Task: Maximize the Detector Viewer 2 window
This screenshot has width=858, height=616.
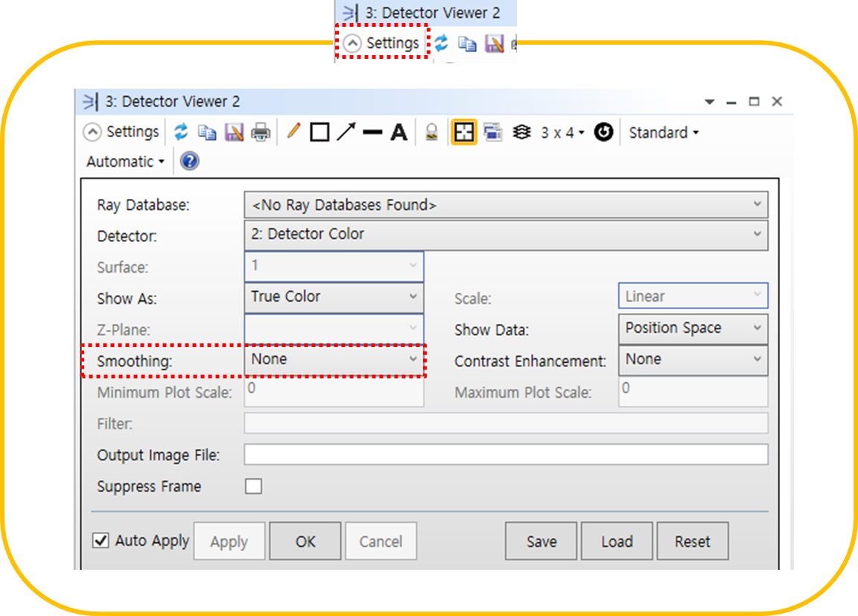Action: 754,101
